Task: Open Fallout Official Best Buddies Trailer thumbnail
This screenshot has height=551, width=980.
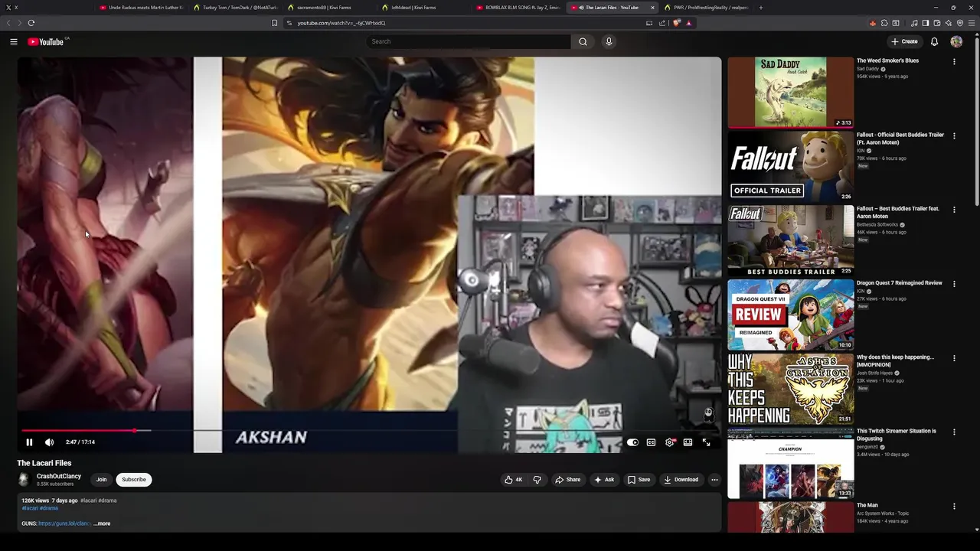Action: (790, 166)
